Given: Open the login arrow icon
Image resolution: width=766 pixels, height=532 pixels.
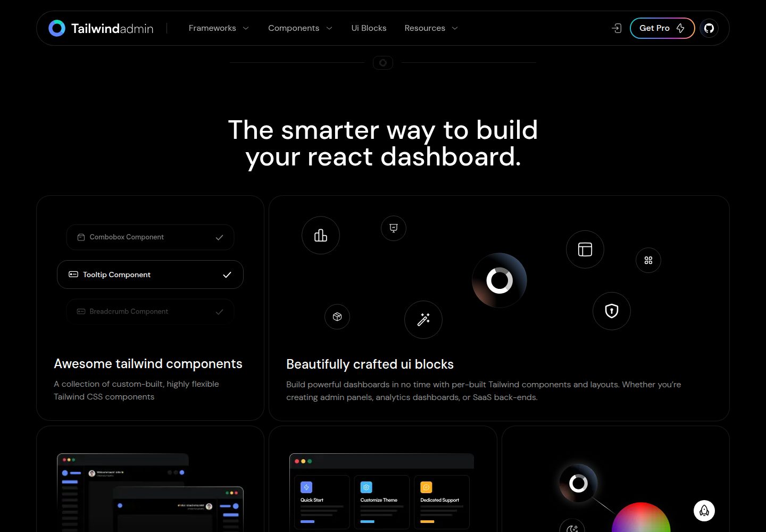Looking at the screenshot, I should click(617, 28).
